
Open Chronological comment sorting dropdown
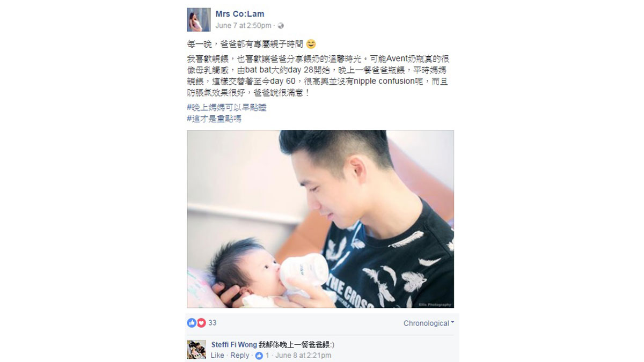[x=429, y=323]
